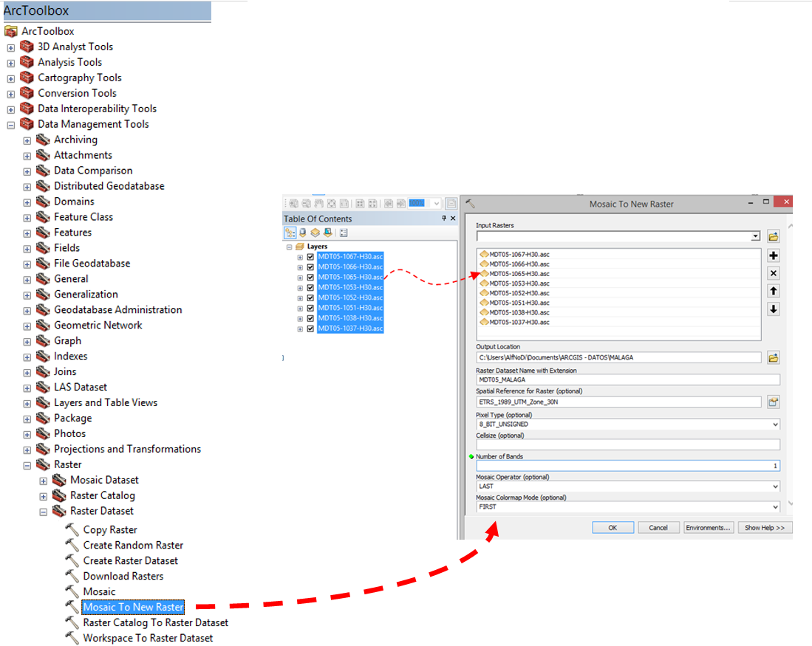Open the Mosaic Operator dropdown
The image size is (812, 646).
click(x=775, y=487)
